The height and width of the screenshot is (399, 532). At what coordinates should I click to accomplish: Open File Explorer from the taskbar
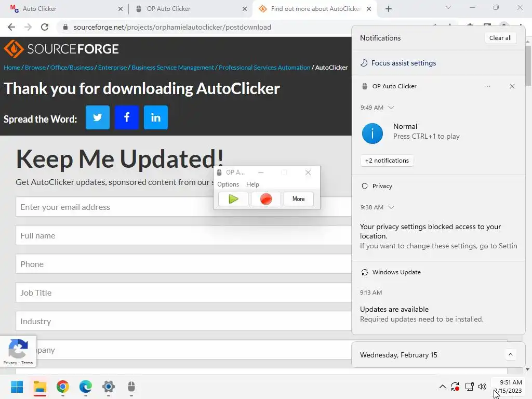pyautogui.click(x=40, y=387)
